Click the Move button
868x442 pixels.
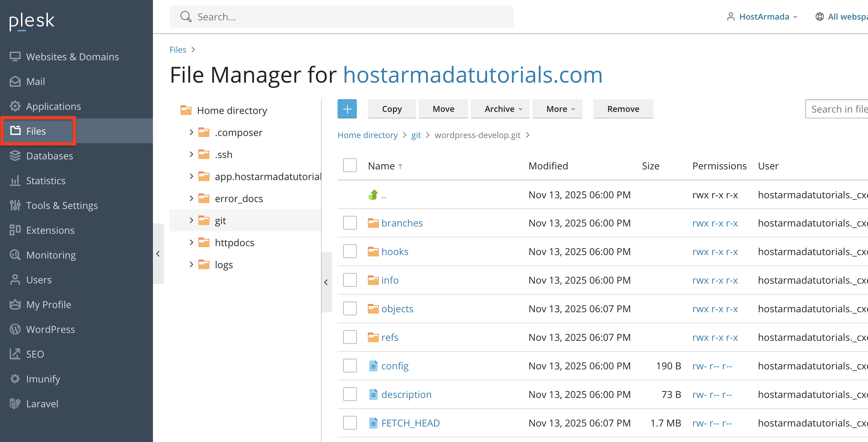pos(444,109)
